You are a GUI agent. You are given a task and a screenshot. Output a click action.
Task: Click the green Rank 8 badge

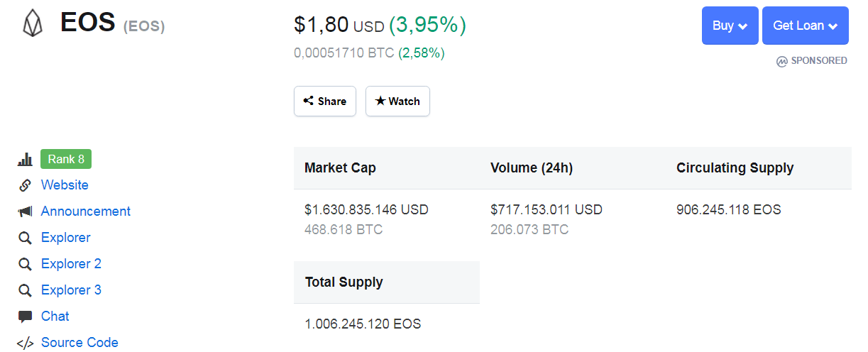66,159
